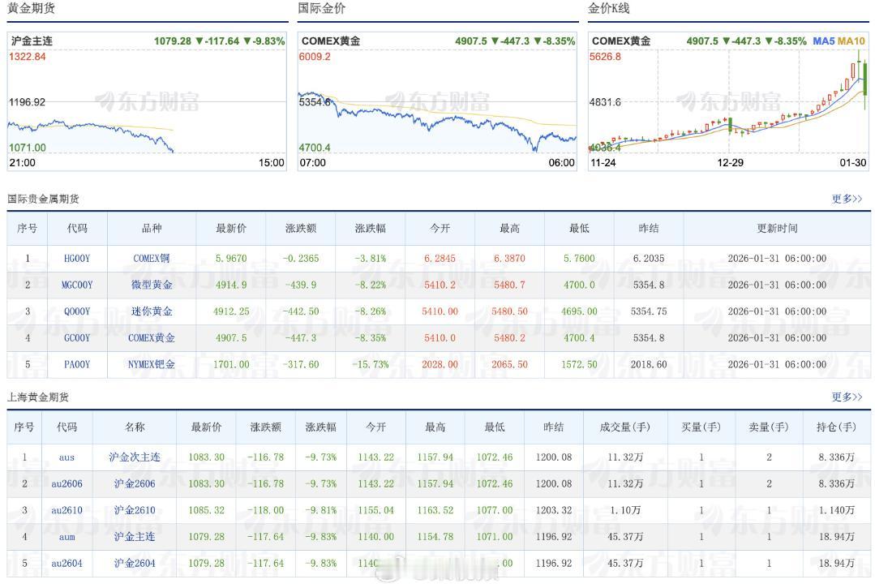Select the 6.3870 high price cell
The width and height of the screenshot is (875, 588).
(509, 258)
